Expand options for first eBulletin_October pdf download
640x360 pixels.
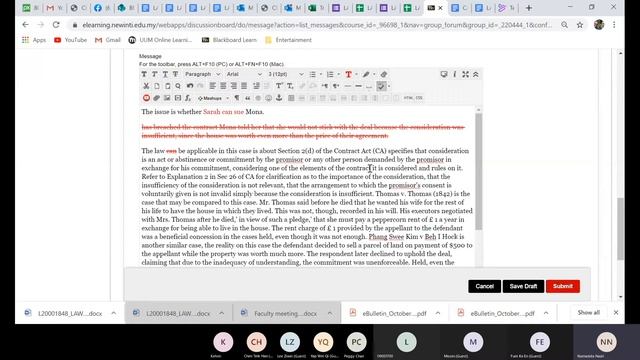[438, 313]
